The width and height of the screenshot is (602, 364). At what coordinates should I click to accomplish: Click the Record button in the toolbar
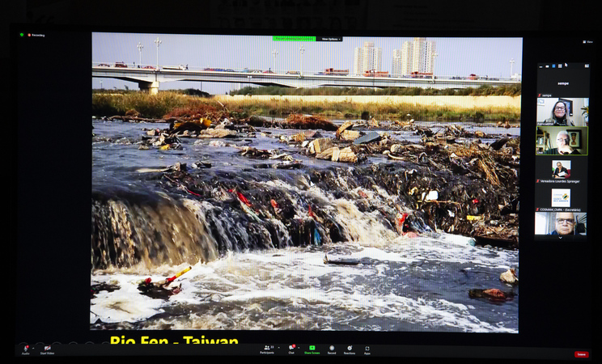332,349
